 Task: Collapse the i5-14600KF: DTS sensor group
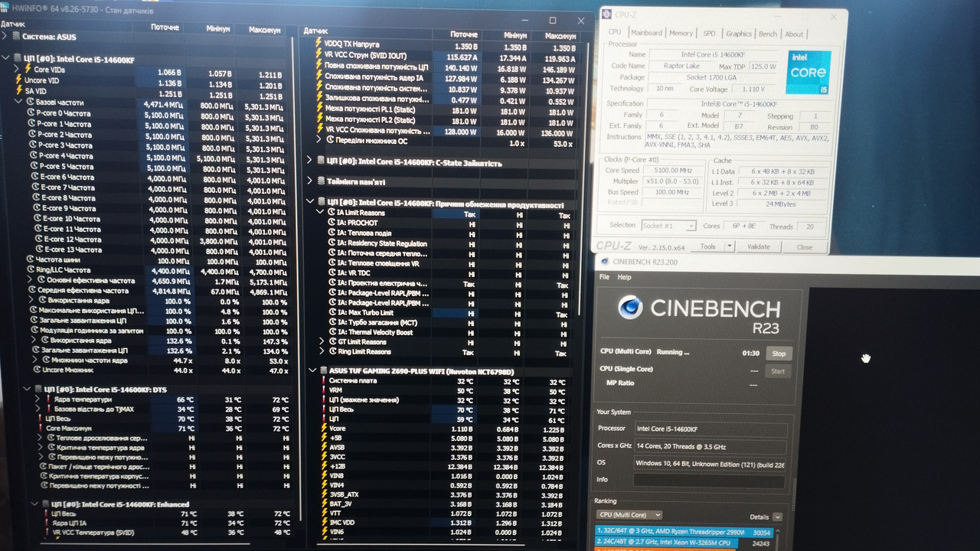[x=28, y=389]
